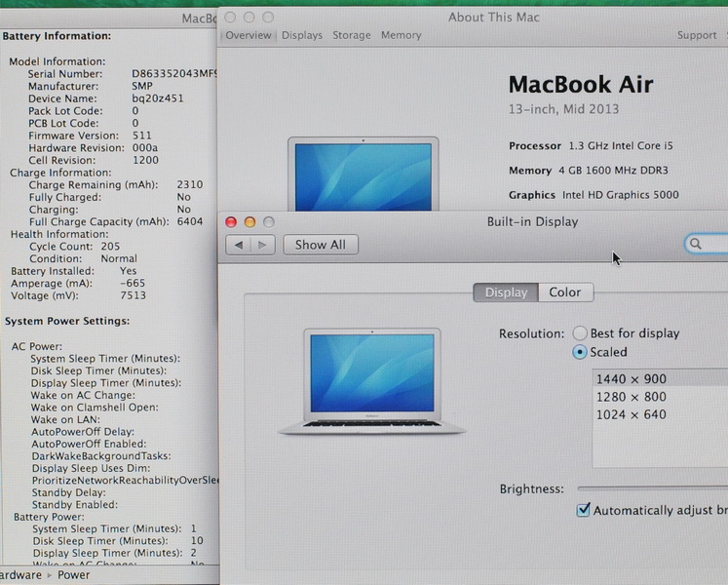
Task: Switch to the Color tab
Action: tap(565, 292)
